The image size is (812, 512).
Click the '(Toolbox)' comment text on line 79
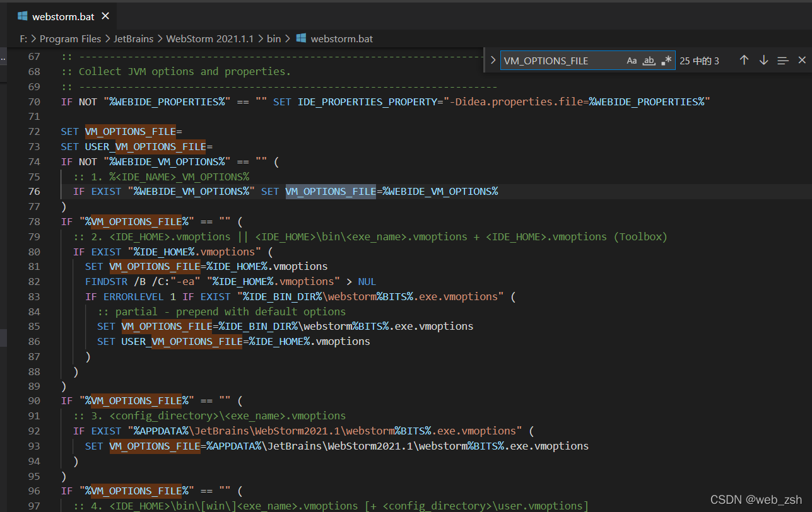pos(640,236)
